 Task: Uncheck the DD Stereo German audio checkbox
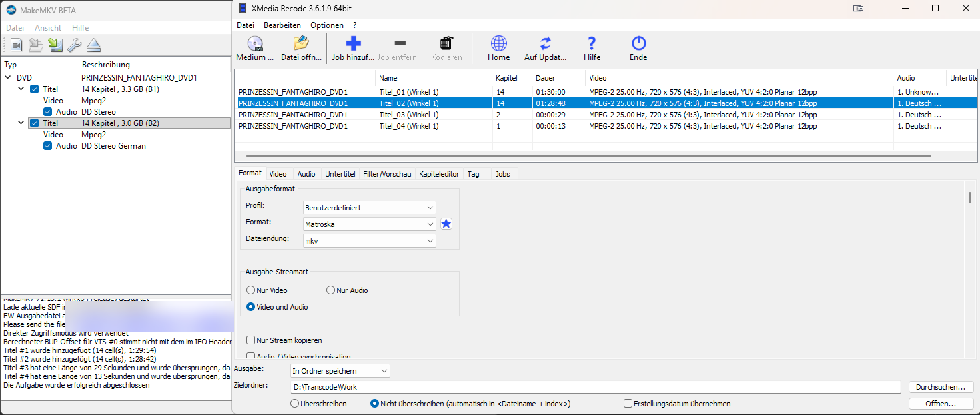point(48,146)
